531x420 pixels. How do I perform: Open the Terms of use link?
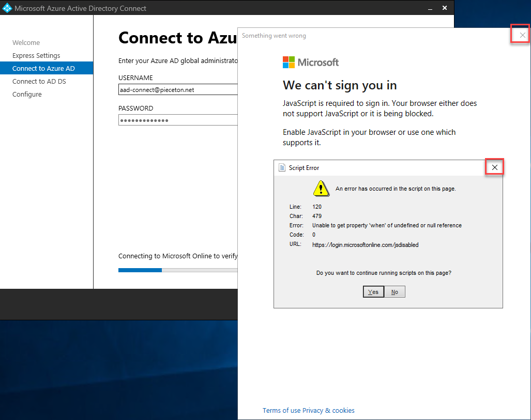(281, 410)
